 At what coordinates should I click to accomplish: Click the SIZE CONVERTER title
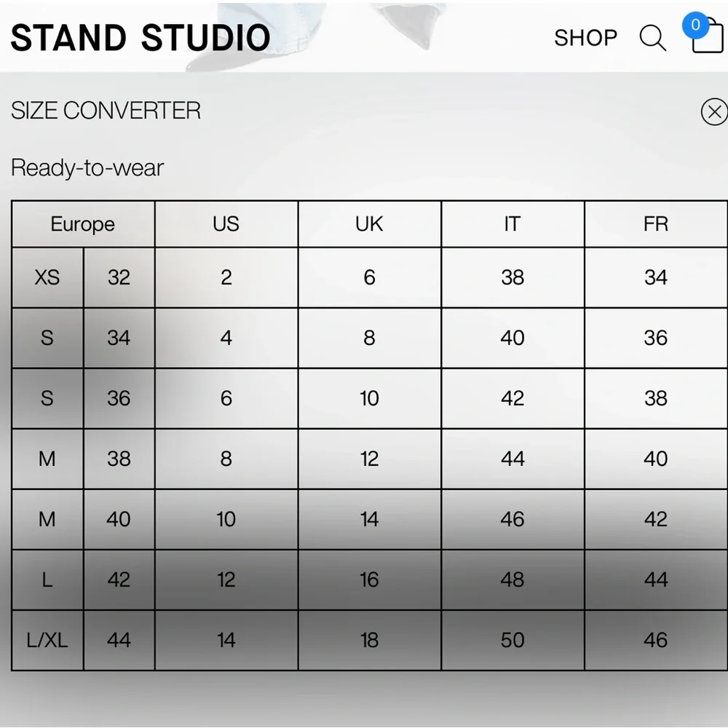pos(106,111)
